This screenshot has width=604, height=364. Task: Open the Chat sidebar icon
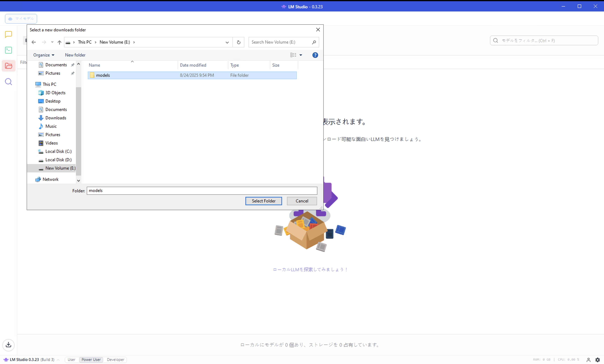8,34
